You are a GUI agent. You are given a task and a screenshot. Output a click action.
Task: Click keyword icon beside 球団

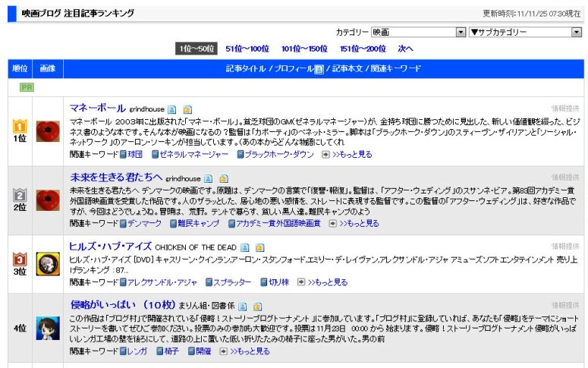123,154
